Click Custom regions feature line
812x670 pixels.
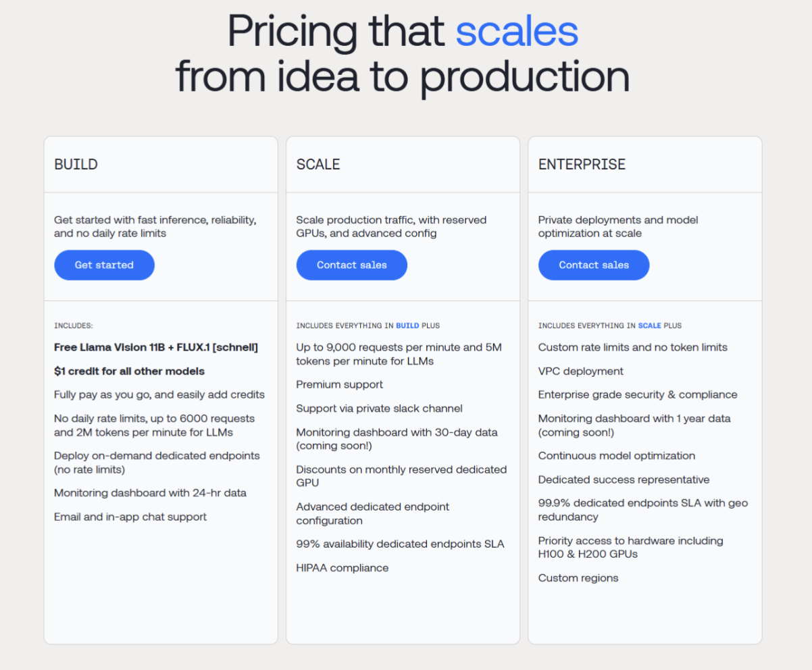click(x=578, y=578)
